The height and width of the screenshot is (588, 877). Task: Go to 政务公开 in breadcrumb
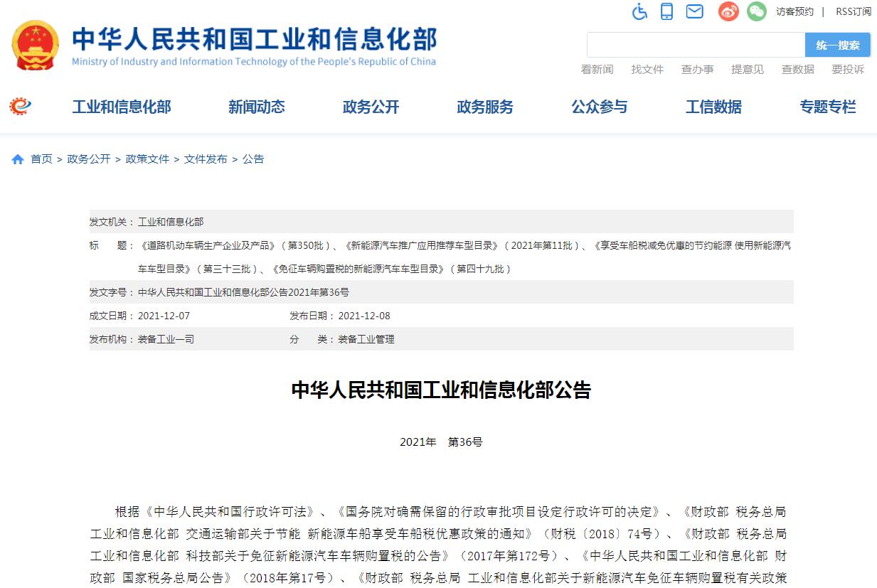pyautogui.click(x=89, y=159)
